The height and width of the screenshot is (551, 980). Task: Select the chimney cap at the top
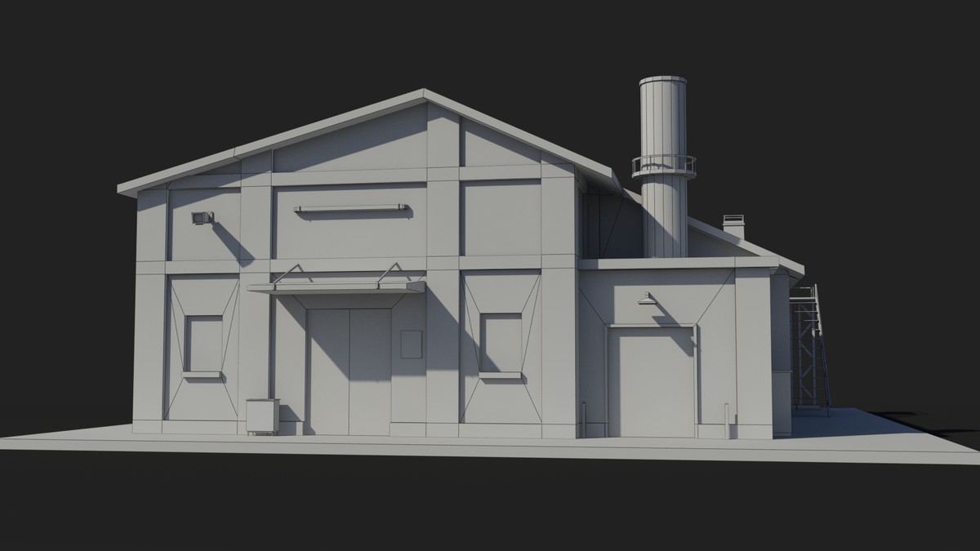(664, 78)
